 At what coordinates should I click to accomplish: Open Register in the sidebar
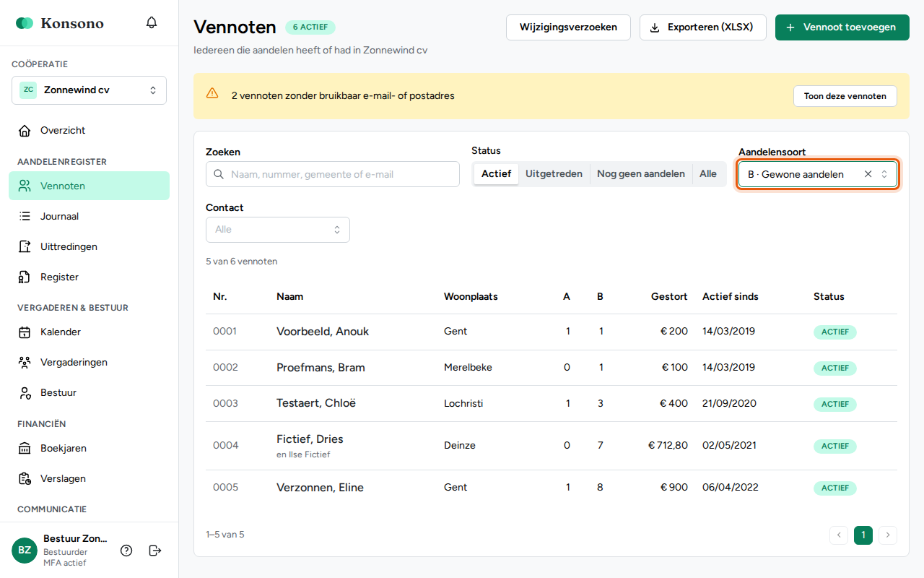tap(89, 277)
